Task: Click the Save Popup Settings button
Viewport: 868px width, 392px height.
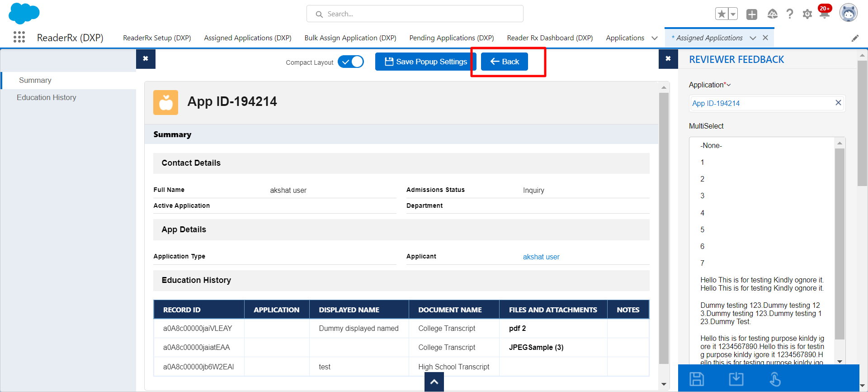Action: tap(425, 62)
